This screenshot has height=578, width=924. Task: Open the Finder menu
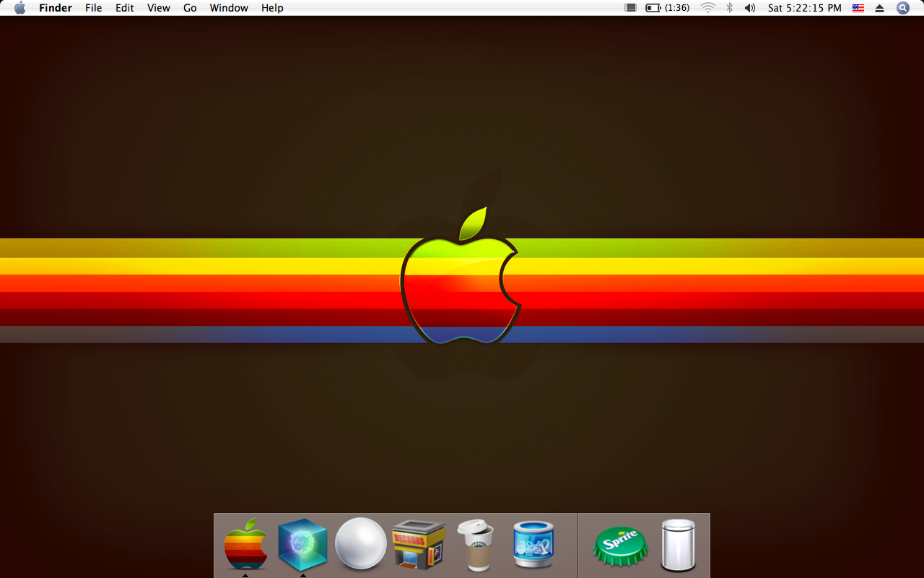coord(56,8)
